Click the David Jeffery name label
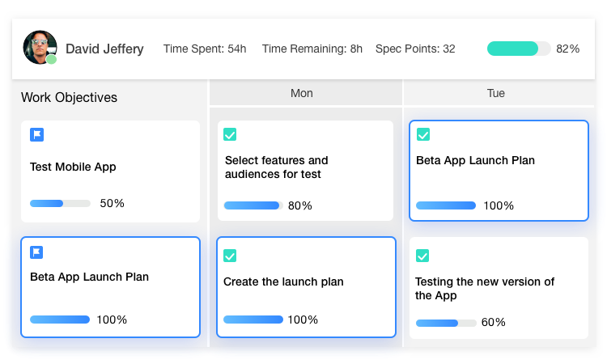The height and width of the screenshot is (364, 607). (104, 49)
